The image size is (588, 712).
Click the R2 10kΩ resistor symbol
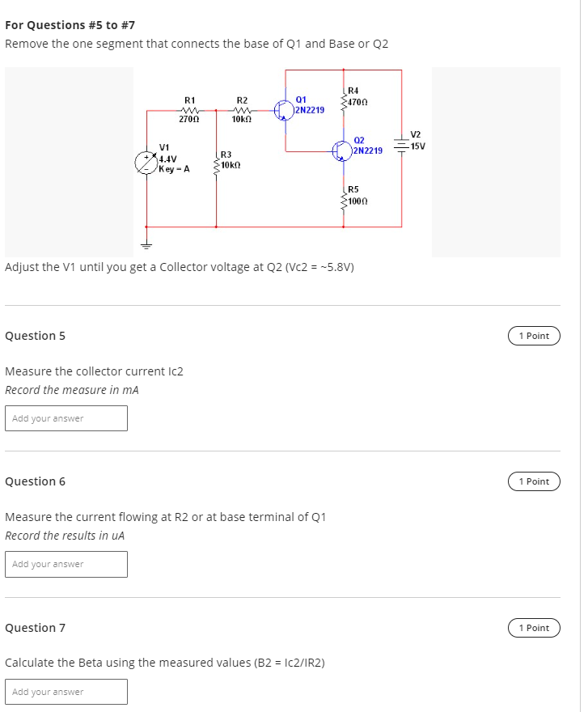(240, 109)
